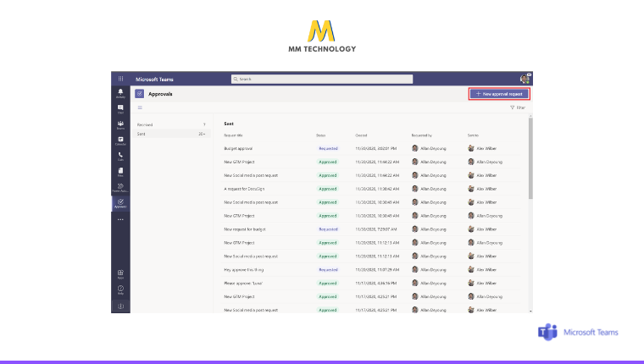Open the app launcher waffle icon

(120, 79)
